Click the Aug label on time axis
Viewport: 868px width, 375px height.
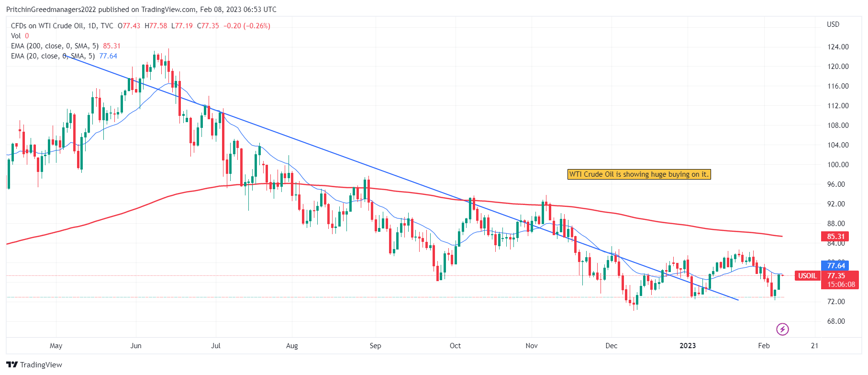point(292,345)
